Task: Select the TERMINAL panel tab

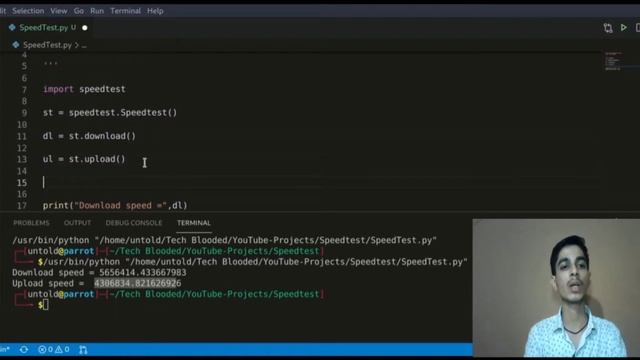Action: [194, 223]
